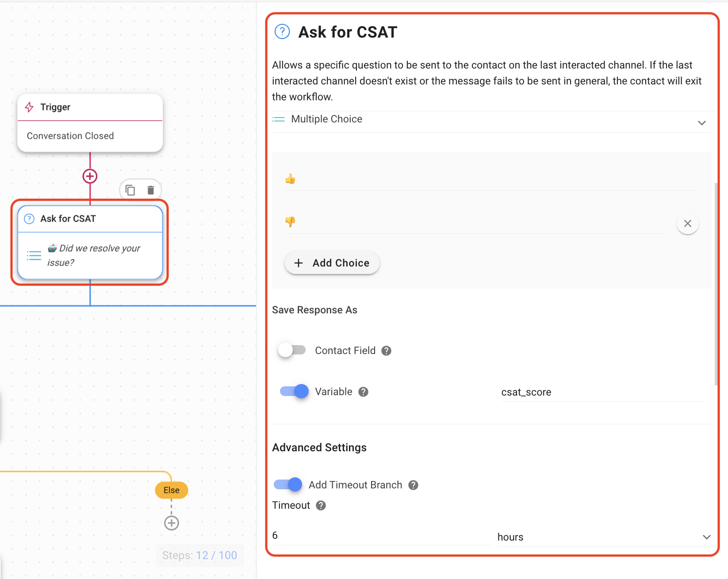Click the help icon next to Ask for CSAT title
Viewport: 728px width, 579px height.
[282, 31]
